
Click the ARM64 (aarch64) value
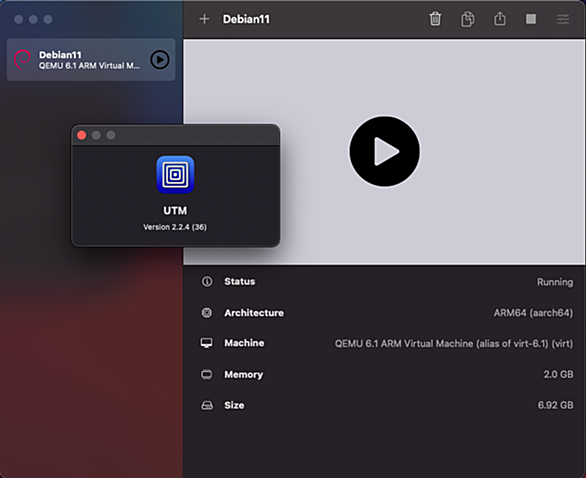533,313
